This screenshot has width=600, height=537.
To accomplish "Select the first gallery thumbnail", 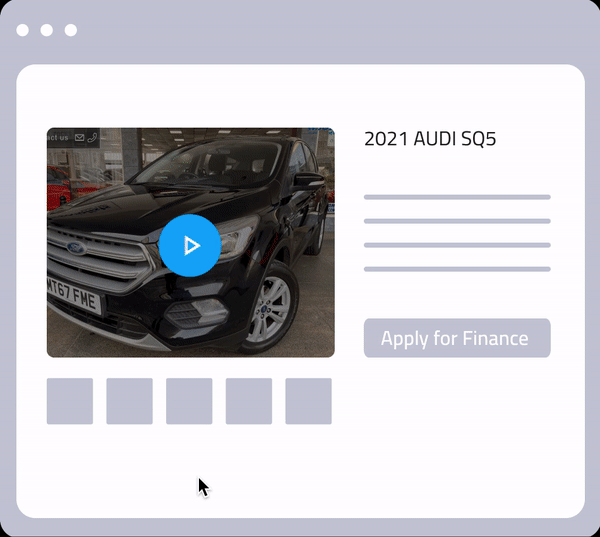I will pyautogui.click(x=70, y=401).
